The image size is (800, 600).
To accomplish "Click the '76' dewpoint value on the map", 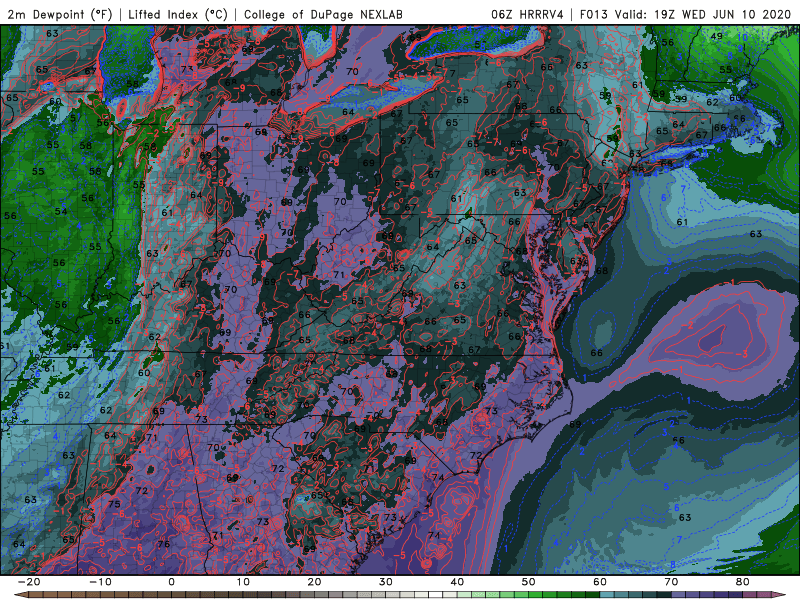I will point(163,543).
